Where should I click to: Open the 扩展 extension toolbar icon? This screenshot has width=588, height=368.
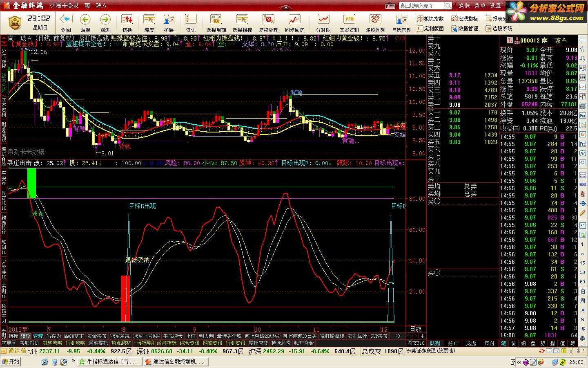click(169, 23)
